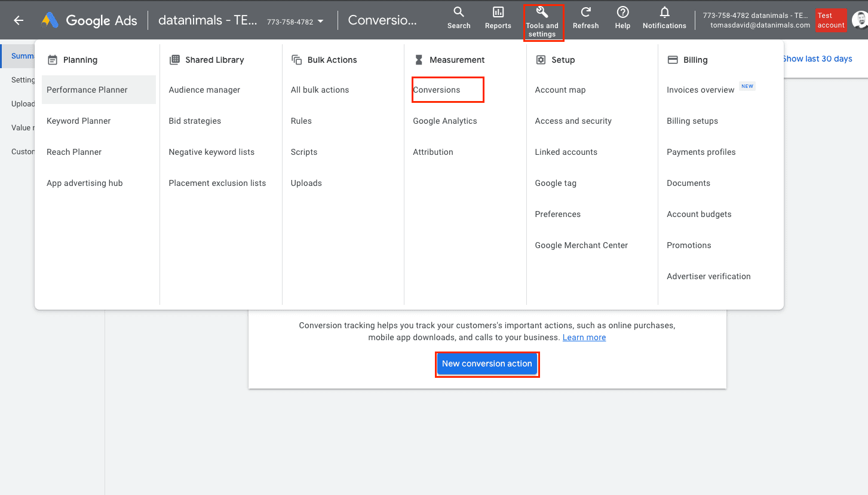868x495 pixels.
Task: Follow the Learn more link
Action: (x=584, y=338)
